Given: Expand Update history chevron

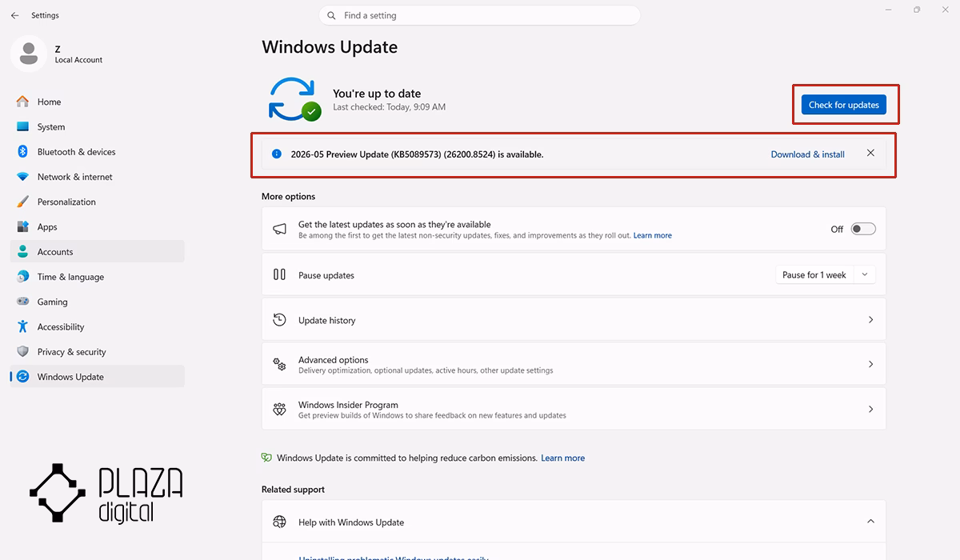Looking at the screenshot, I should point(870,320).
